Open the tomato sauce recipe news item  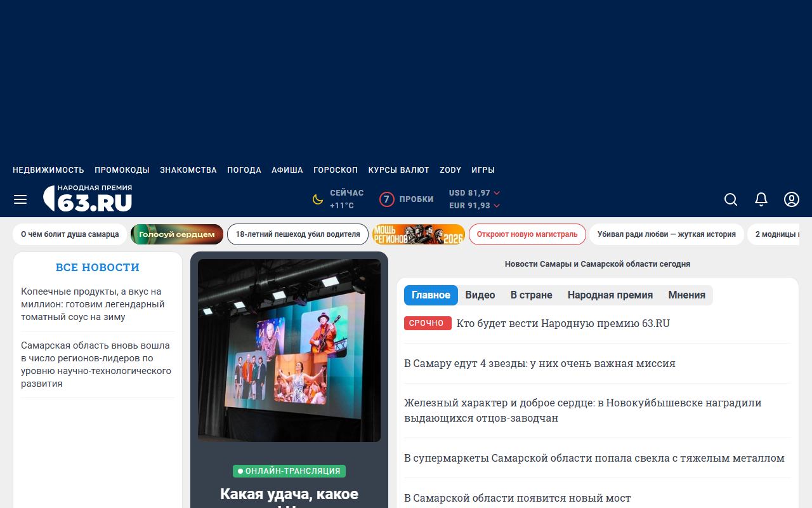point(93,304)
